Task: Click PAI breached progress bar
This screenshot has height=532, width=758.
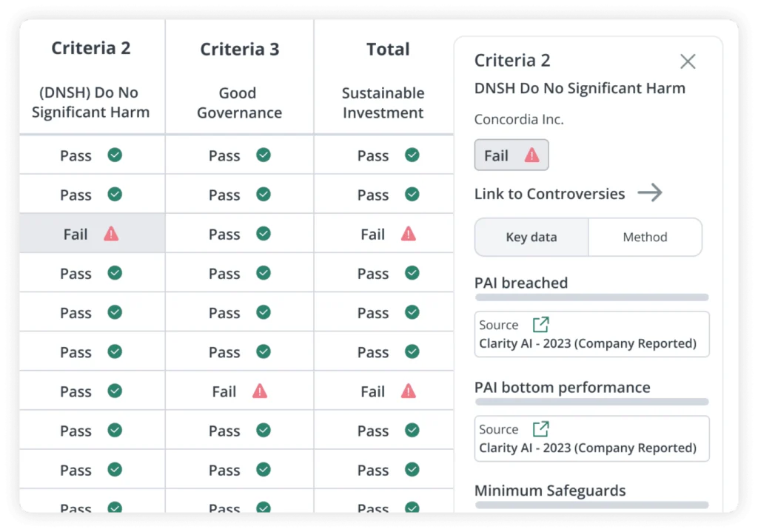Action: [591, 297]
